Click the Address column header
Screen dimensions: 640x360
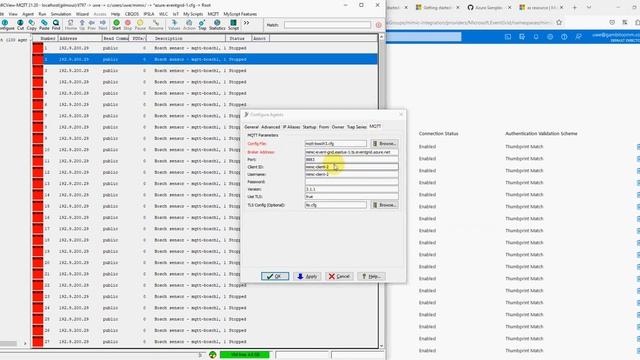click(x=79, y=38)
